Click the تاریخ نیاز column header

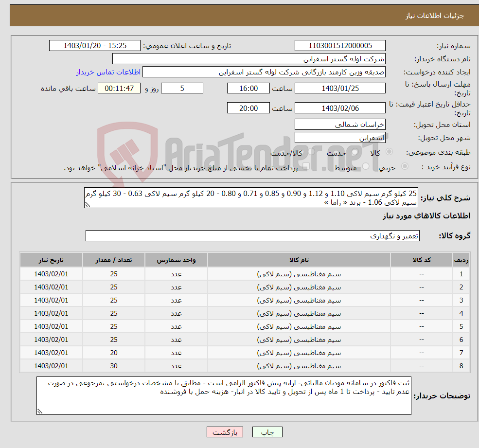(51, 260)
